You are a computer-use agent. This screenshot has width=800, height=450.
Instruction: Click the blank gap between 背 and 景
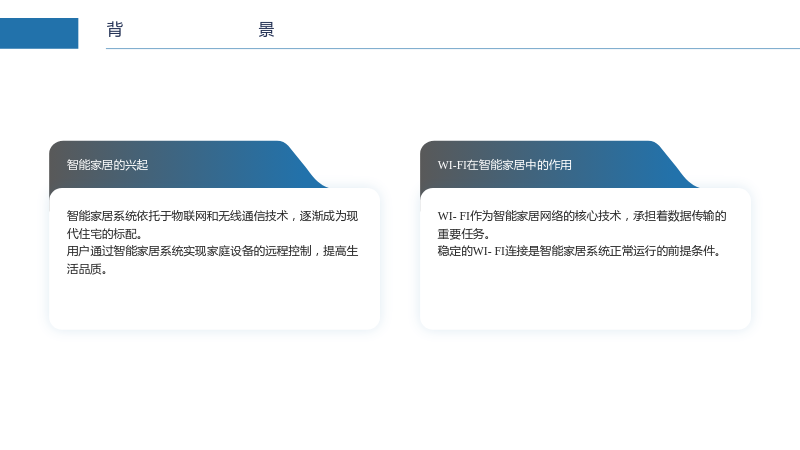(x=191, y=29)
